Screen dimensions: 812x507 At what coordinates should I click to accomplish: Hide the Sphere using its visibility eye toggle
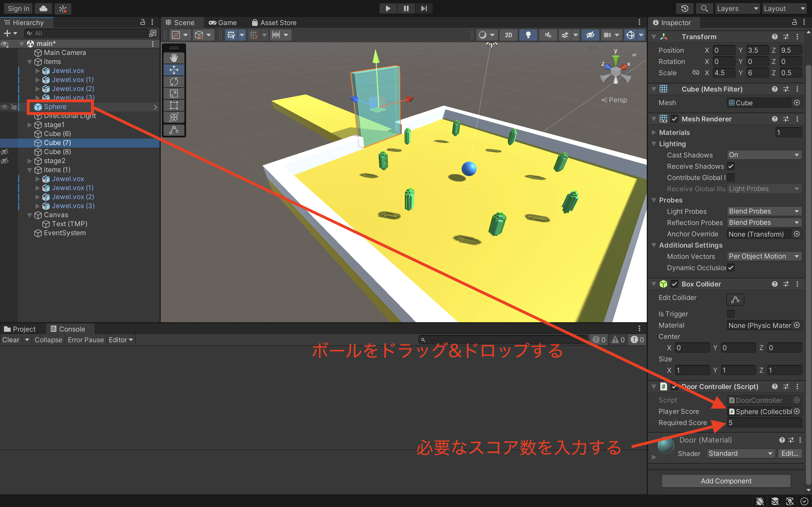tap(5, 107)
